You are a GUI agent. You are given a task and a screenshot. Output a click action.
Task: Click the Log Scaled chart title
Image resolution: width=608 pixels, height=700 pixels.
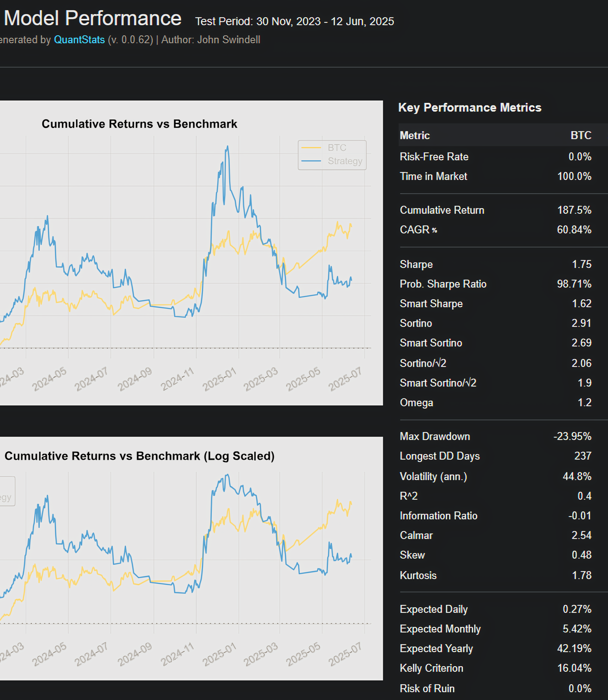pos(139,456)
